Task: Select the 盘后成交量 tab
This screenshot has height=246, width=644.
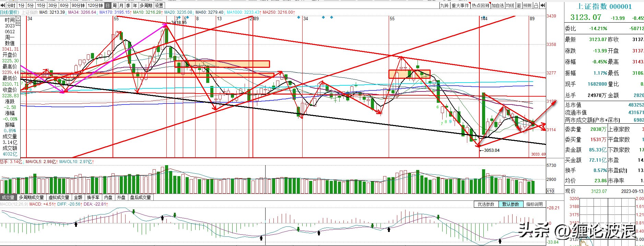Action: point(140,197)
